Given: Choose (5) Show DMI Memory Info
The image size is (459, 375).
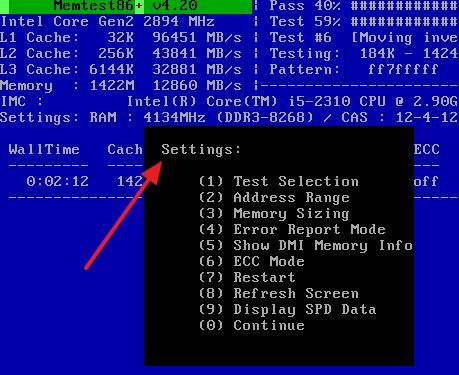Looking at the screenshot, I should [x=306, y=246].
